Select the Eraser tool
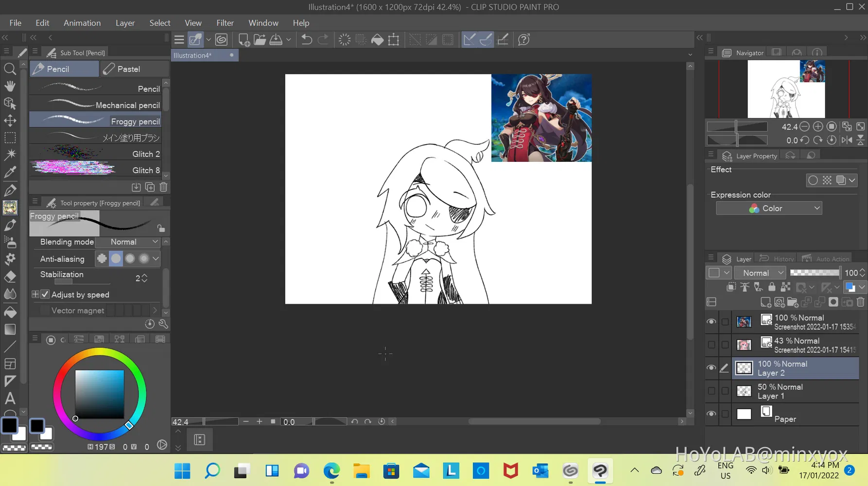Screen dimensions: 868x486 point(10,277)
